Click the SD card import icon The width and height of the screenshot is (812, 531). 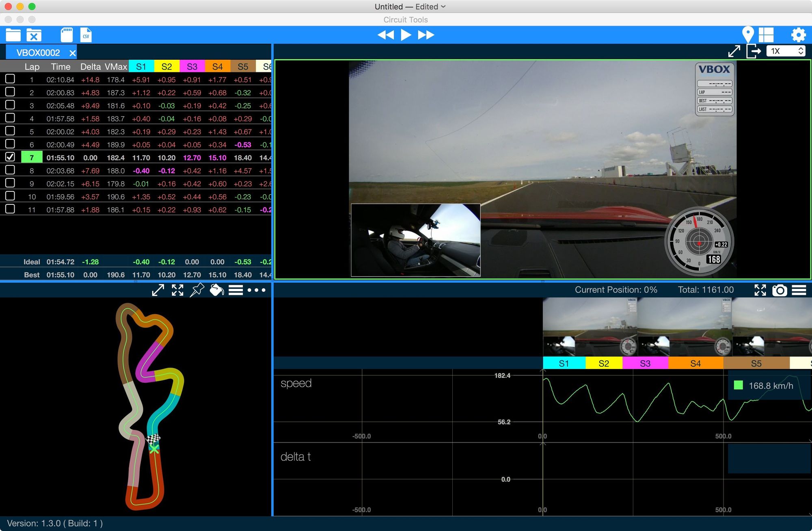[x=67, y=35]
